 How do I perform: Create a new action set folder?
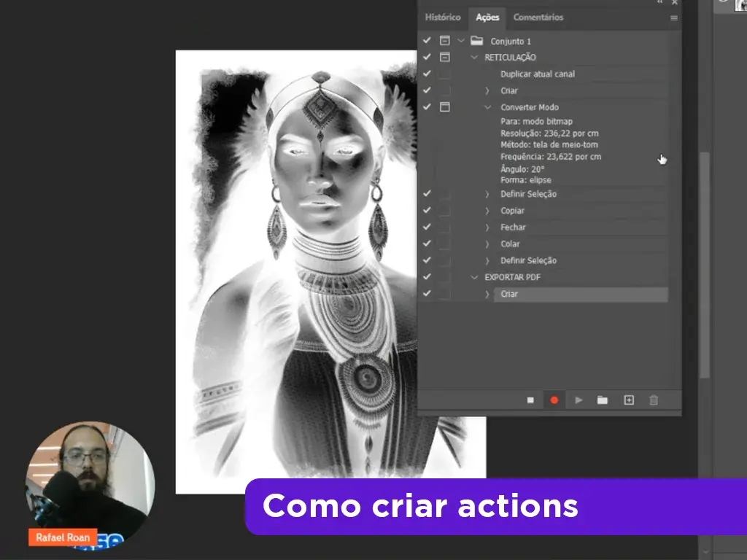click(603, 400)
